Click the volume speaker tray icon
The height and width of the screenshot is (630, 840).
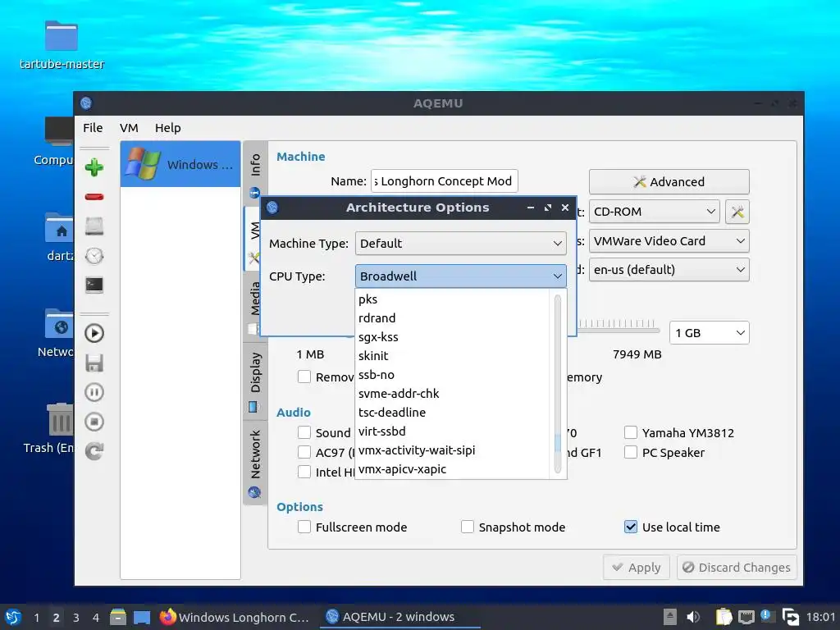click(693, 617)
